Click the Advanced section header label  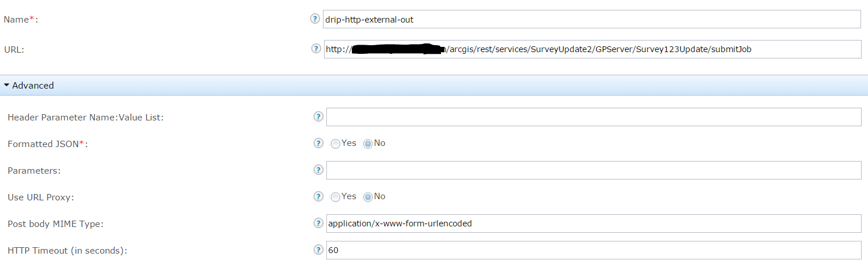tap(33, 85)
